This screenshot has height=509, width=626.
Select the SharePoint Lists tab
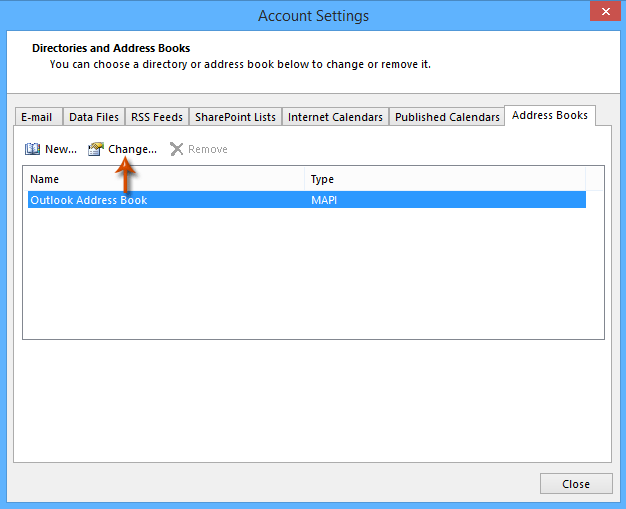(x=235, y=117)
